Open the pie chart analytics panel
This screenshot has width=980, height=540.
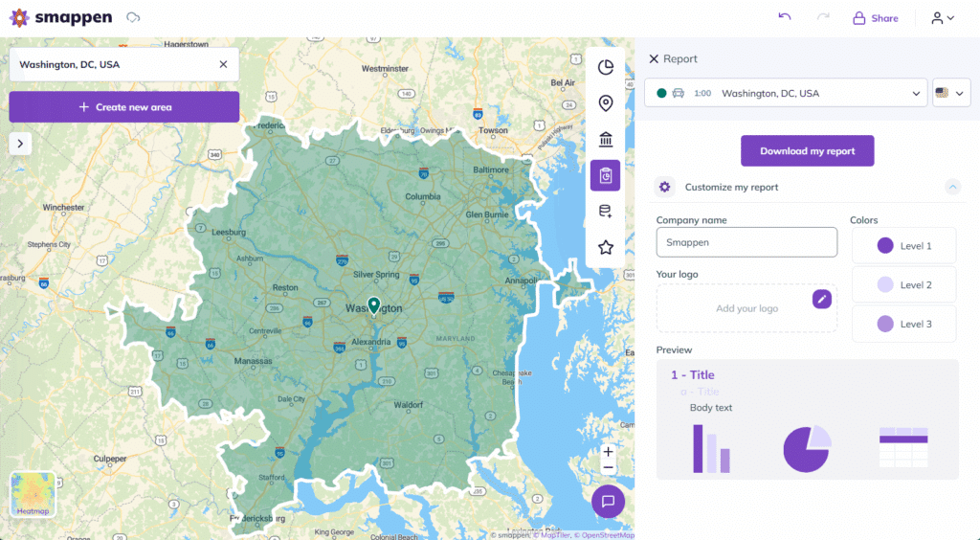[605, 67]
